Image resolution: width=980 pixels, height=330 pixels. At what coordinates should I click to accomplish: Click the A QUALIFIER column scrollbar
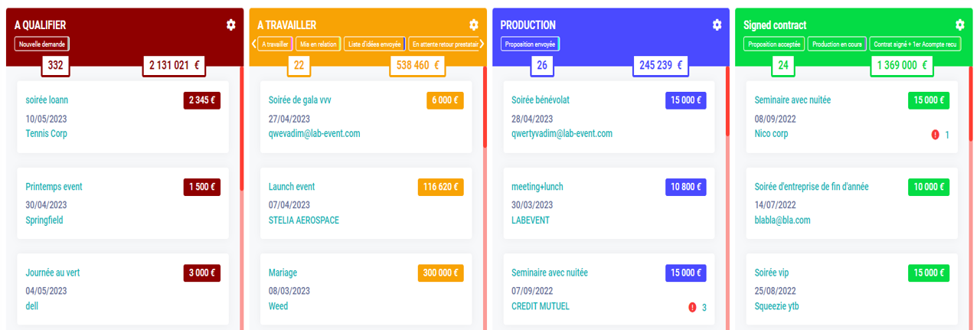242,129
